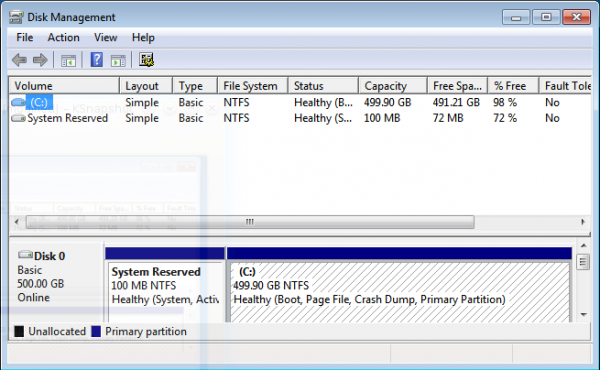
Task: Click the Disk 0 drive icon
Action: pyautogui.click(x=25, y=254)
